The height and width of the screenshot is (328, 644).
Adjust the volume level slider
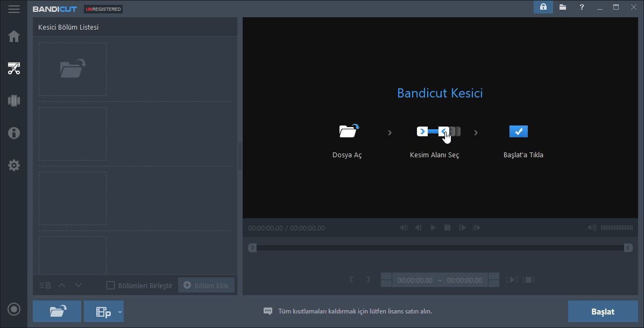617,228
